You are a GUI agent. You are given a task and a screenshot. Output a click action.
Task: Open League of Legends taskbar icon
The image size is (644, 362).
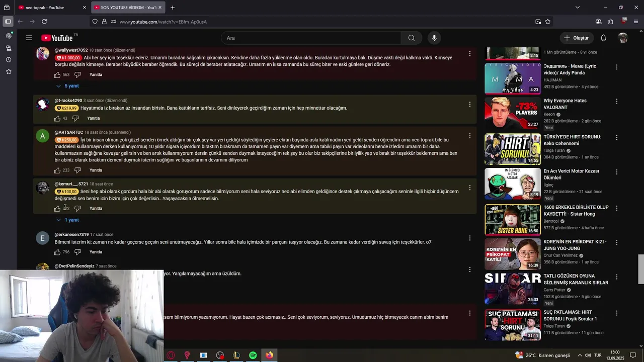click(236, 355)
